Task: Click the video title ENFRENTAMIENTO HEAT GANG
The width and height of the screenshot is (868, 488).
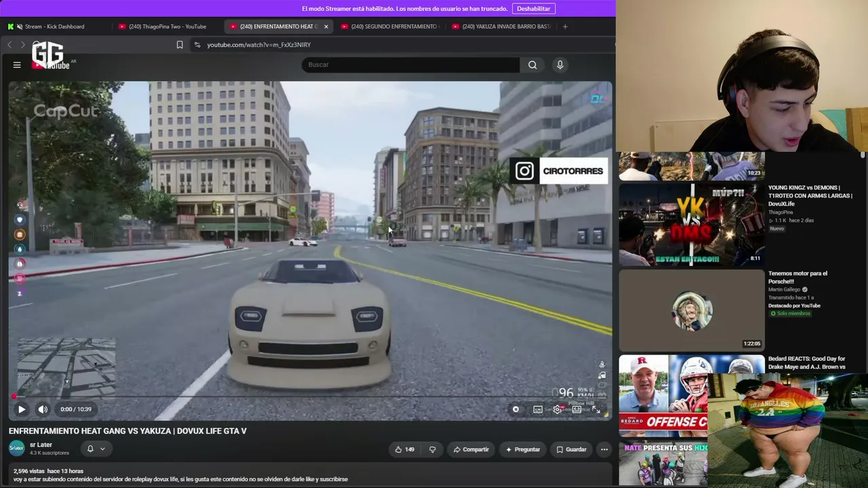Action: pyautogui.click(x=127, y=431)
